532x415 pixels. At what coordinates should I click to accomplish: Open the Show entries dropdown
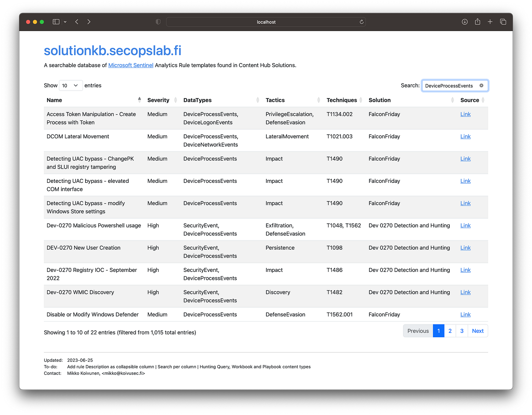(x=71, y=85)
